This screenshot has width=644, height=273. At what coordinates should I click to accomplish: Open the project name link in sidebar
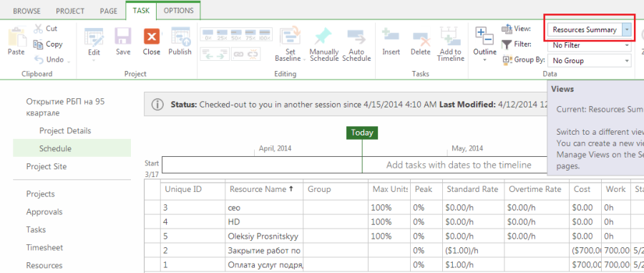[65, 107]
